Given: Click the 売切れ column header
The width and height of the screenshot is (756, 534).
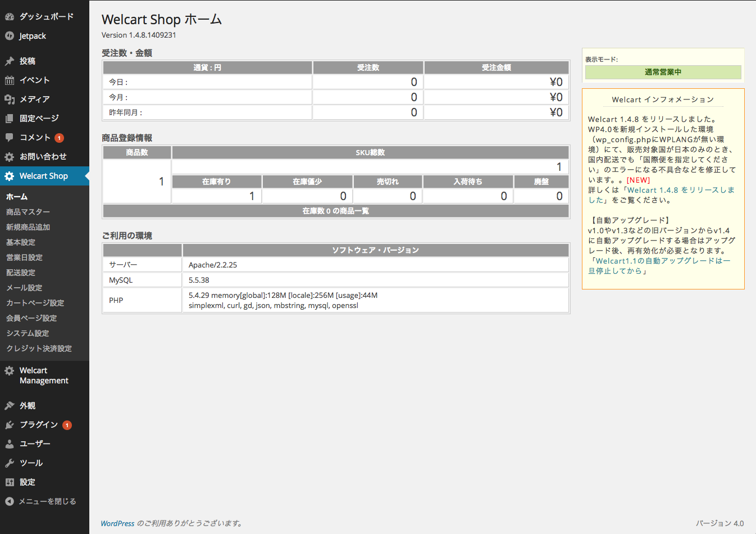Looking at the screenshot, I should 388,182.
